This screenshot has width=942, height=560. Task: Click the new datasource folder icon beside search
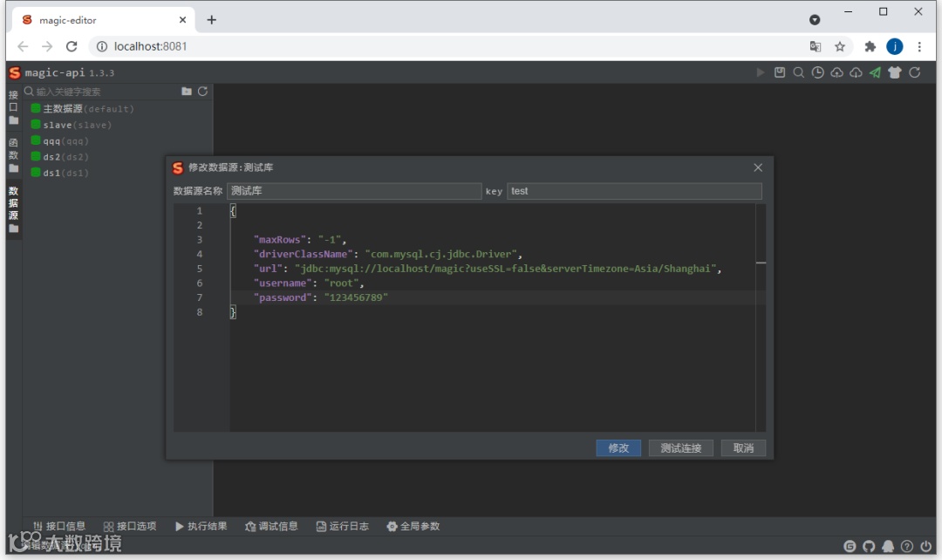187,92
